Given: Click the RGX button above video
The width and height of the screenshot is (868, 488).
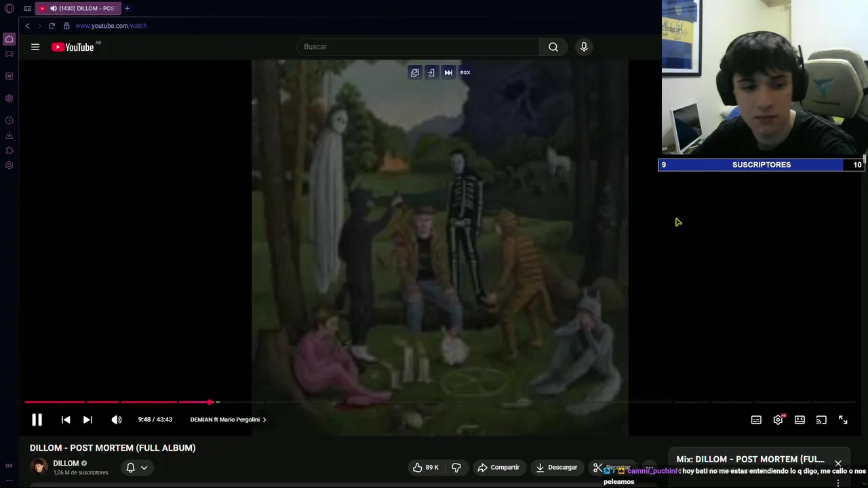Looking at the screenshot, I should click(x=465, y=73).
